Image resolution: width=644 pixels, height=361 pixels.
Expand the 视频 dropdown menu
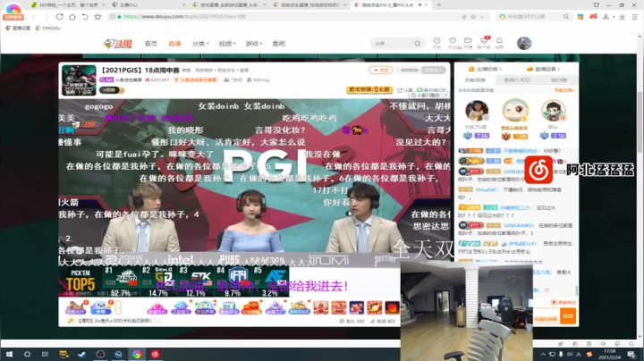coord(227,44)
